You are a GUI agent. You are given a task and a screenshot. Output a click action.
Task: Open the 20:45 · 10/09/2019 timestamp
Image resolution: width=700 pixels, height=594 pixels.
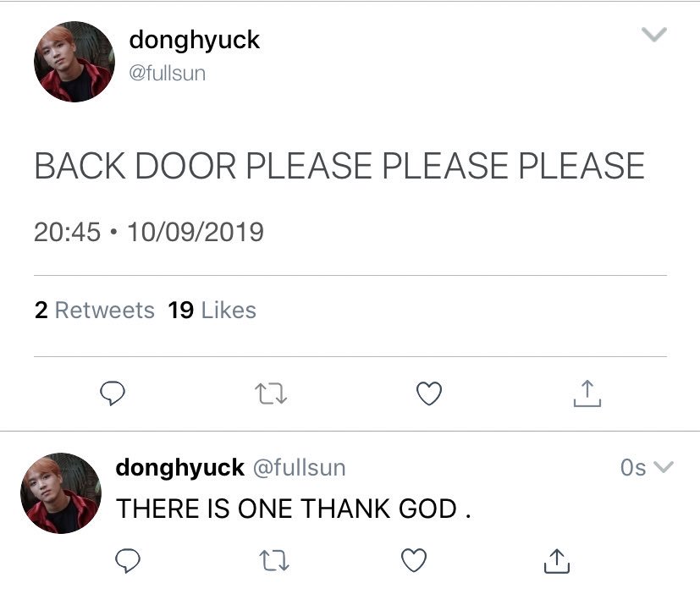pos(149,232)
